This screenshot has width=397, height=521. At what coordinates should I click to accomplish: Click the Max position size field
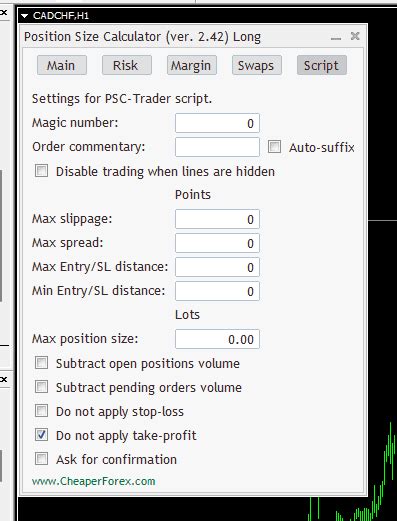click(x=217, y=339)
